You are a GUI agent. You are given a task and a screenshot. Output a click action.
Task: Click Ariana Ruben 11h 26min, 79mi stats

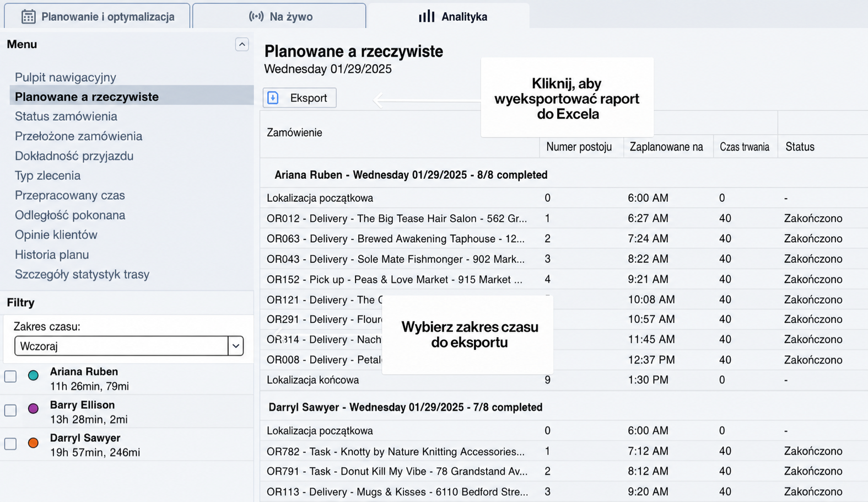pyautogui.click(x=89, y=386)
